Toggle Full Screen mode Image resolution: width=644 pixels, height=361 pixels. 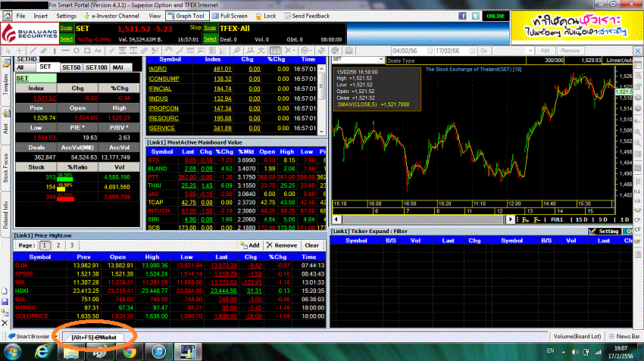point(230,16)
